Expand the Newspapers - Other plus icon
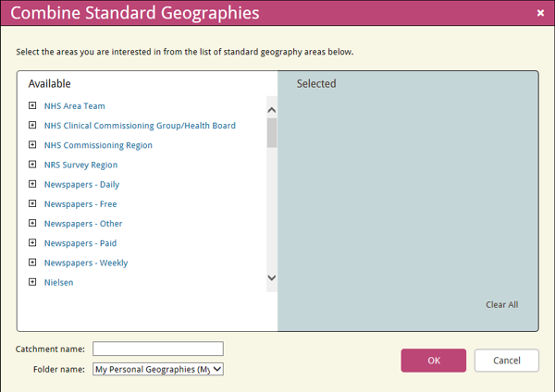The image size is (555, 392). (32, 223)
